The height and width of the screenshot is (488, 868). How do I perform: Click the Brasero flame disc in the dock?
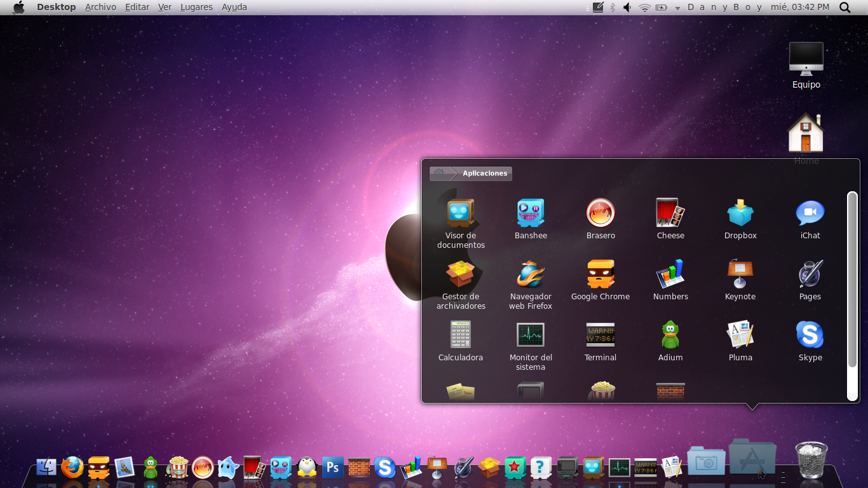pyautogui.click(x=203, y=468)
